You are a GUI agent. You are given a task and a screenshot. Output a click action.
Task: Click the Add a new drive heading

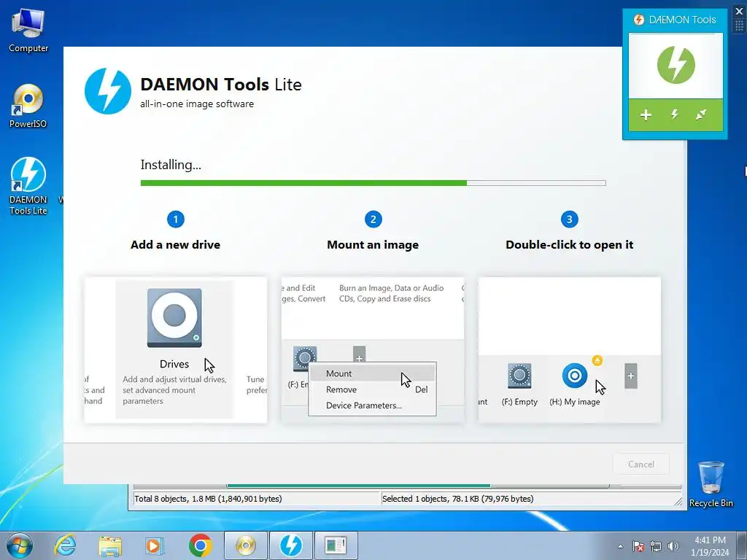tap(175, 245)
